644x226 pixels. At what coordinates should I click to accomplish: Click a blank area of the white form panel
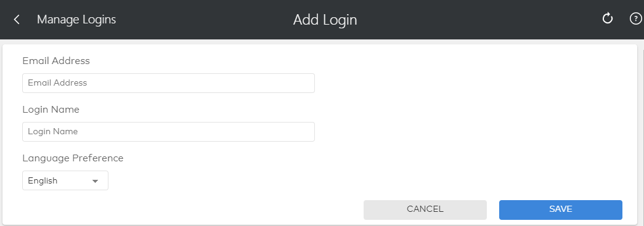click(x=472, y=123)
